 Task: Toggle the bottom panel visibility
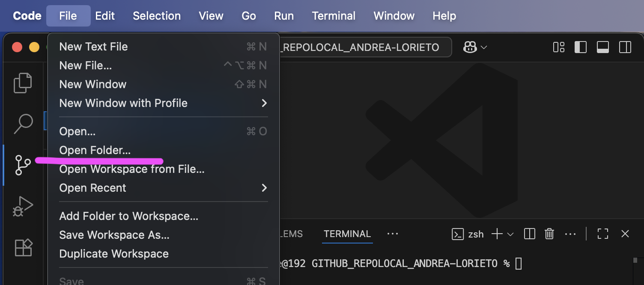point(603,47)
